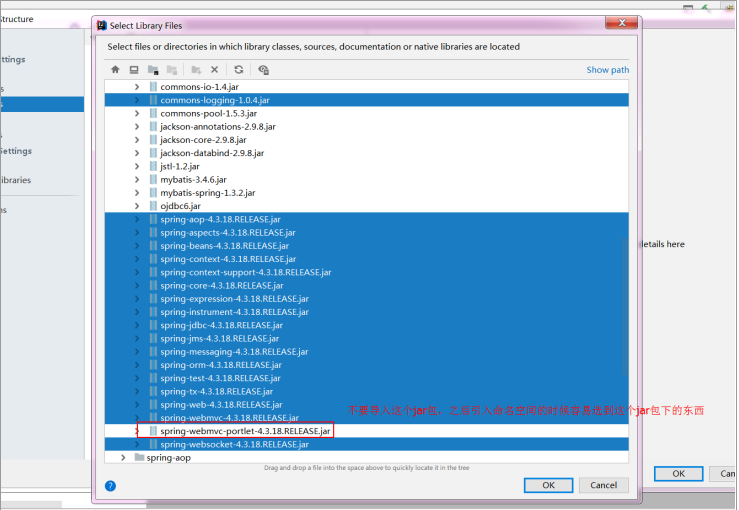Viewport: 739px width, 510px height.
Task: Select the spring-aop folder row
Action: (367, 458)
